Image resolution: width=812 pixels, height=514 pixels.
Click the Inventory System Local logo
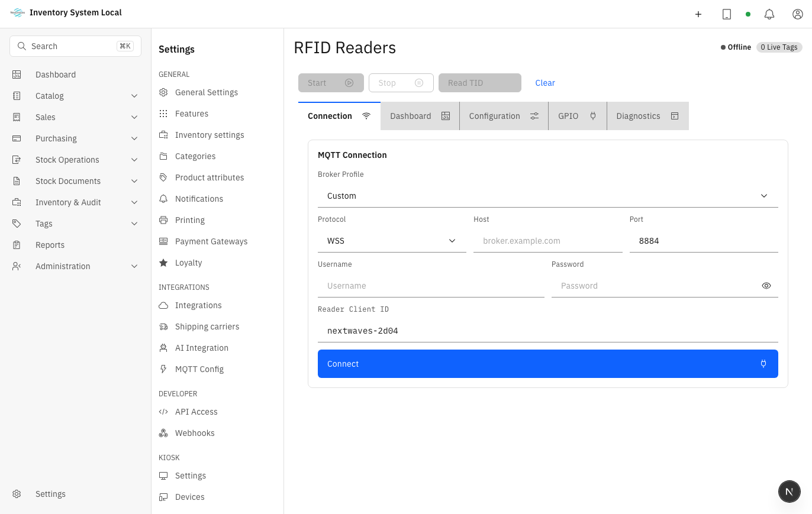(x=18, y=12)
